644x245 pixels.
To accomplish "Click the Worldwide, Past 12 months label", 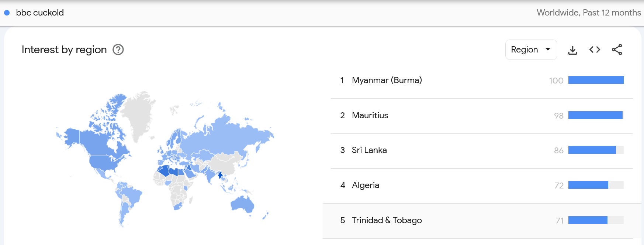I will (x=589, y=13).
